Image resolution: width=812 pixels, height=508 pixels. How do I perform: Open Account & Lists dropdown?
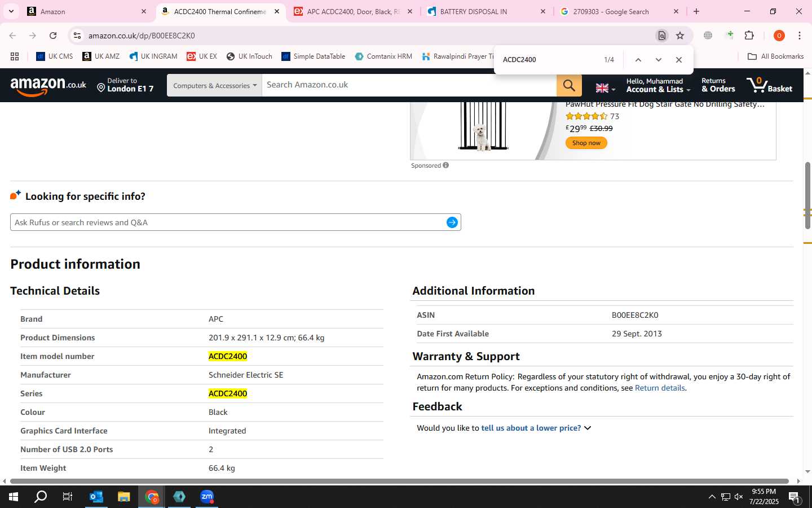click(x=657, y=85)
